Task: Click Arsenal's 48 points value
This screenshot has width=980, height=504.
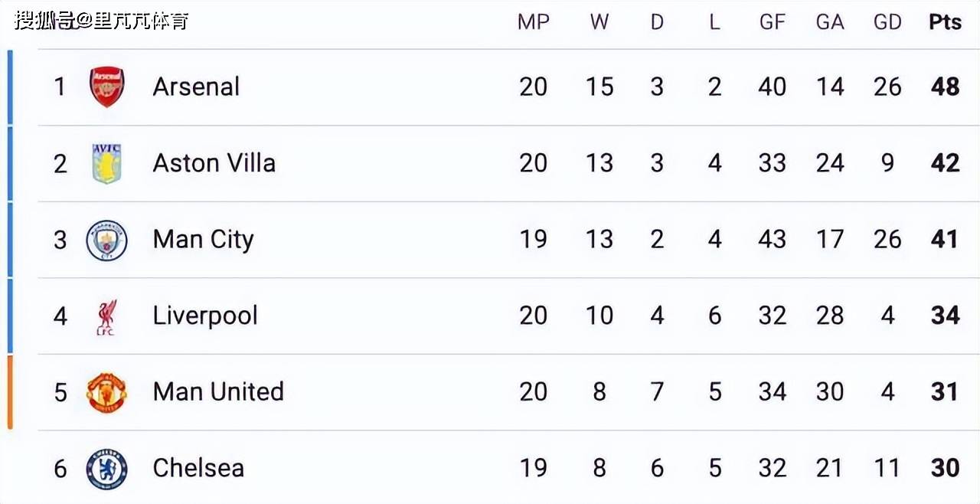Action: 945,87
